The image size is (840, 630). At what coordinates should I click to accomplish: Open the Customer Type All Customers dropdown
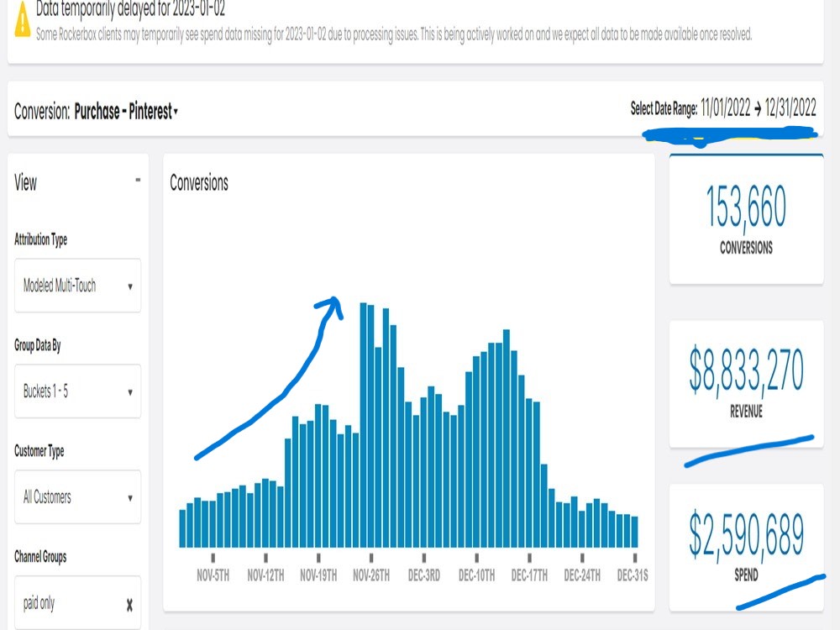tap(77, 496)
